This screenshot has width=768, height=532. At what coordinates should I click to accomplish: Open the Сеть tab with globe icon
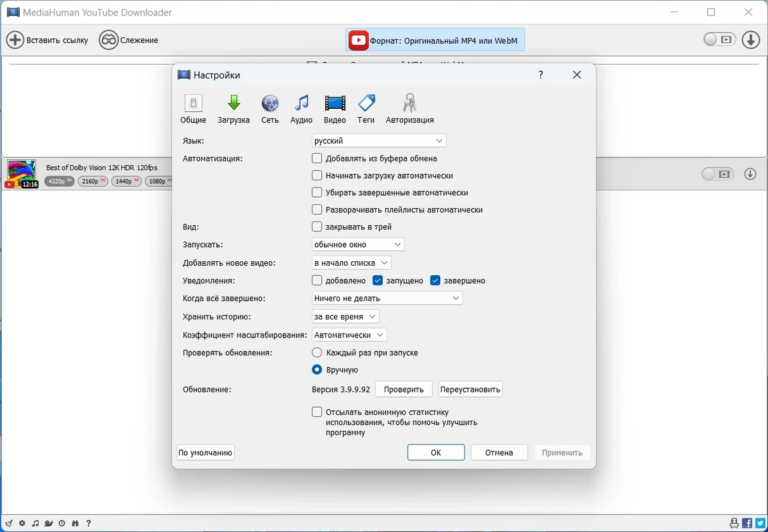tap(270, 109)
